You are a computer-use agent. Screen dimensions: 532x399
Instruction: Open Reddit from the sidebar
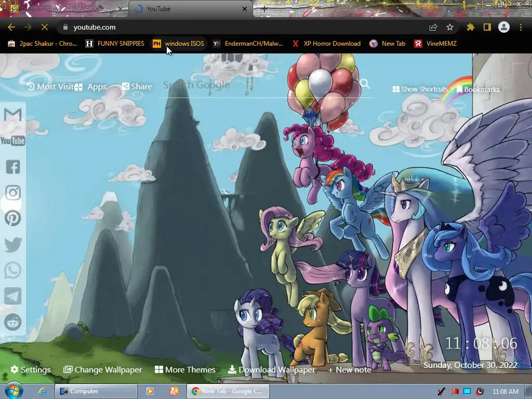(x=13, y=322)
